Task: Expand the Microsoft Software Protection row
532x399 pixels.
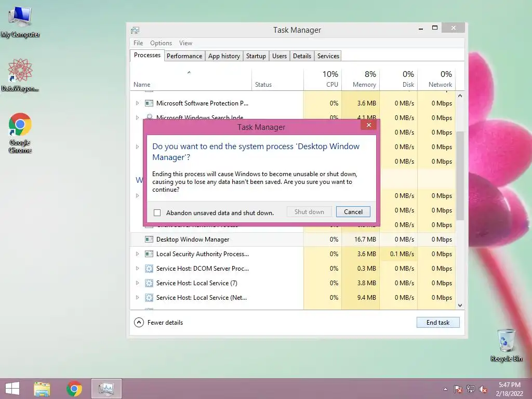Action: [x=137, y=103]
